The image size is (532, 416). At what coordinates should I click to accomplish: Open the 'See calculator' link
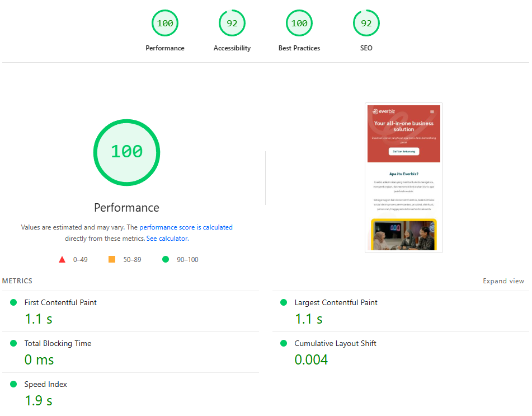tap(167, 239)
